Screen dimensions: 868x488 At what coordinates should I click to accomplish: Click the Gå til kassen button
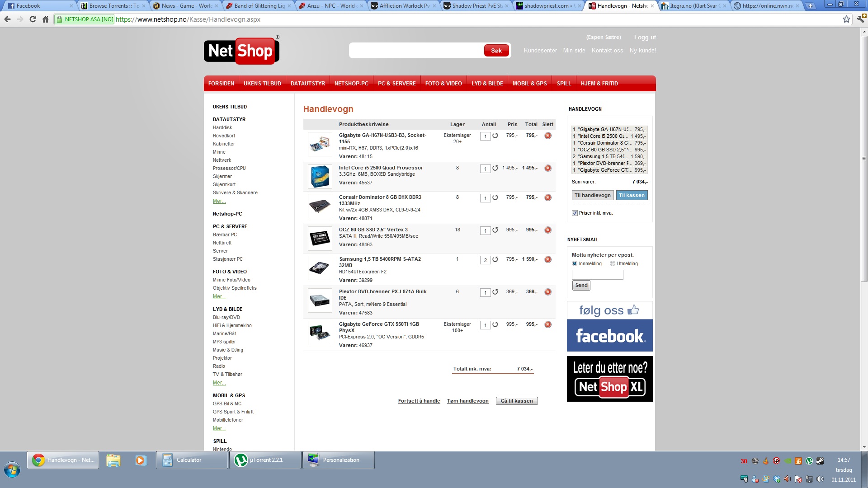click(x=517, y=401)
